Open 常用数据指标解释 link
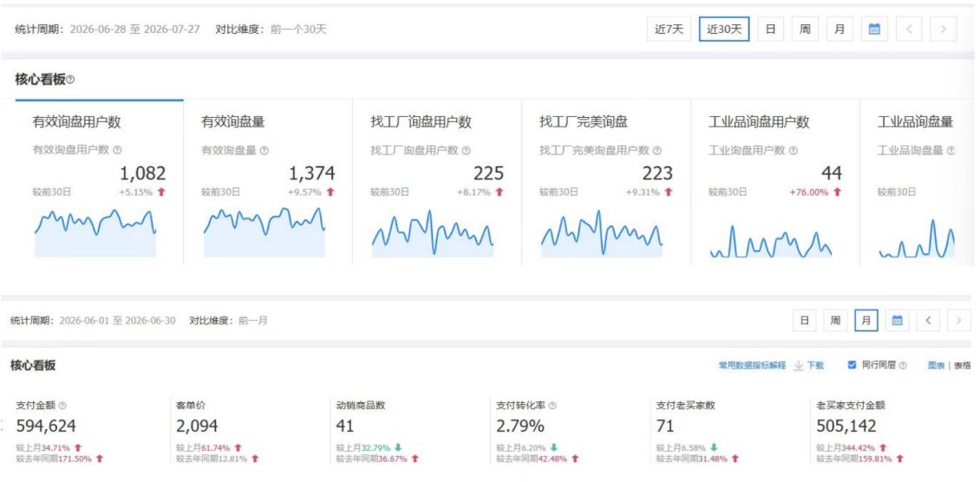Viewport: 980px width, 482px height. click(752, 365)
